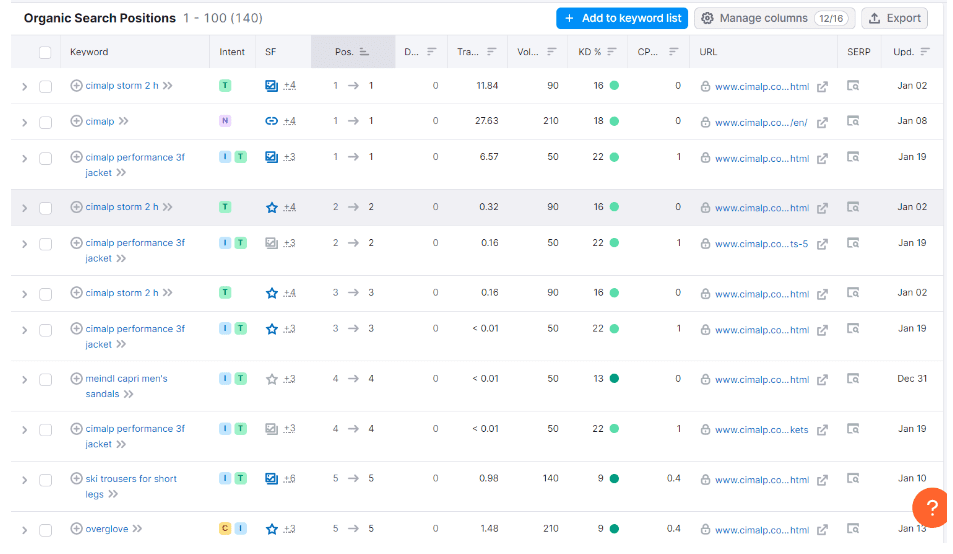
Task: Click the SERP column header
Action: point(859,52)
